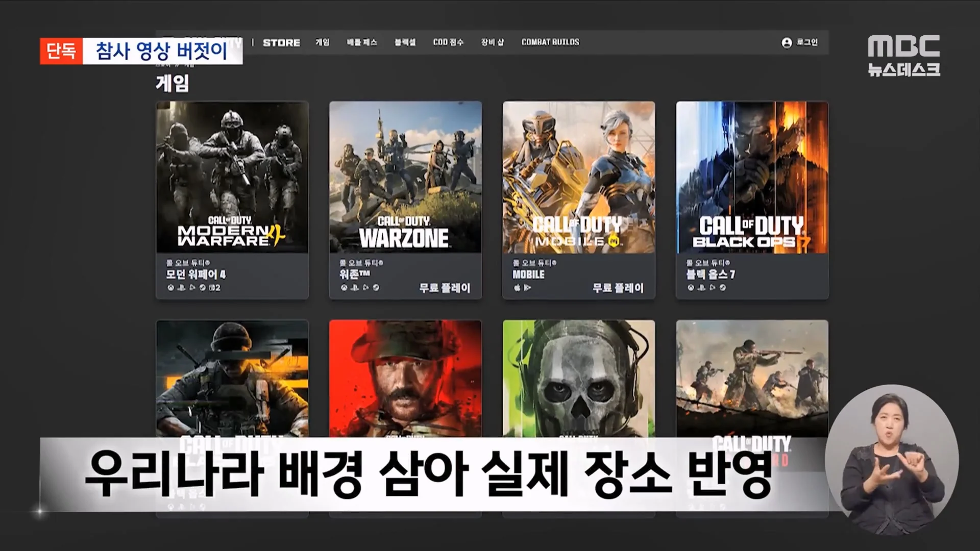The height and width of the screenshot is (551, 980).
Task: Open the soldier with censored eyes cover
Action: pyautogui.click(x=232, y=379)
